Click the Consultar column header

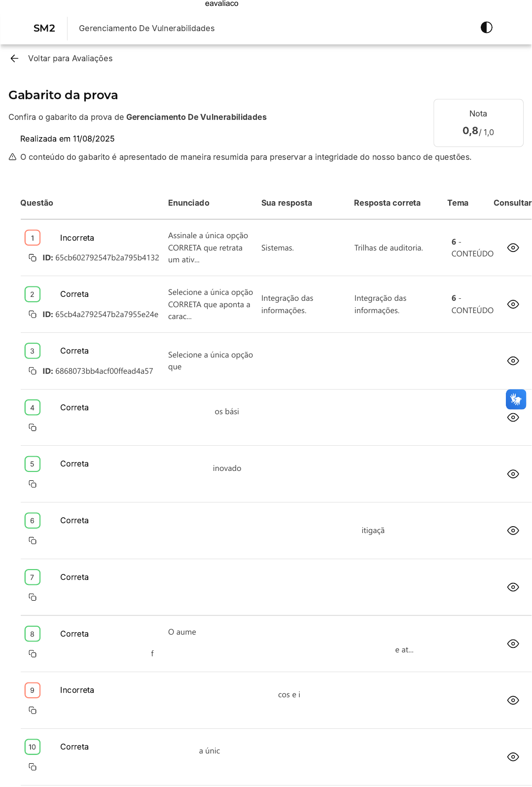click(x=512, y=203)
